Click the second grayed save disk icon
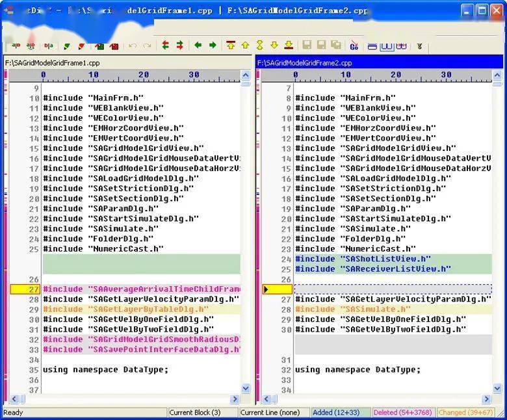This screenshot has width=507, height=420. pos(321,45)
